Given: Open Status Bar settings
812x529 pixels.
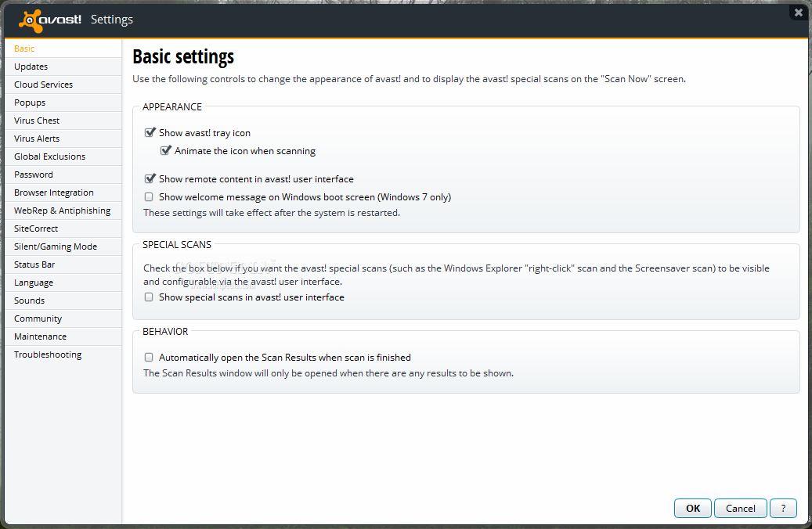Looking at the screenshot, I should click(63, 264).
